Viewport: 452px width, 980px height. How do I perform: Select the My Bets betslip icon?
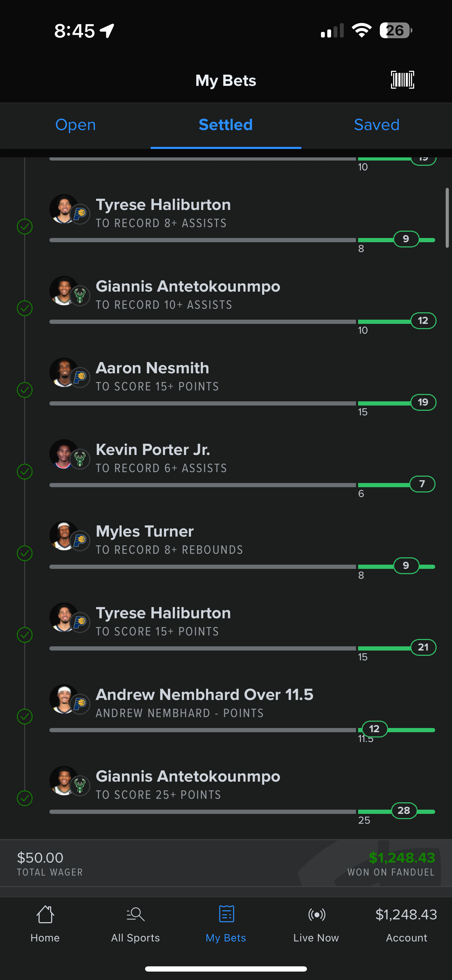[226, 914]
